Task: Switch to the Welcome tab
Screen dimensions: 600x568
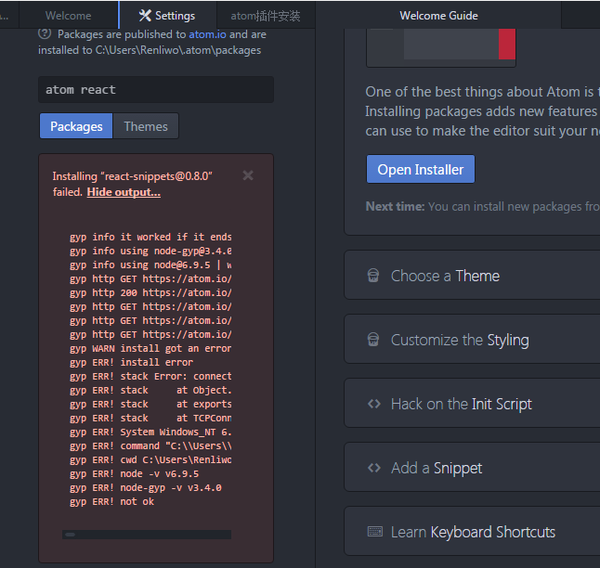Action: 68,15
